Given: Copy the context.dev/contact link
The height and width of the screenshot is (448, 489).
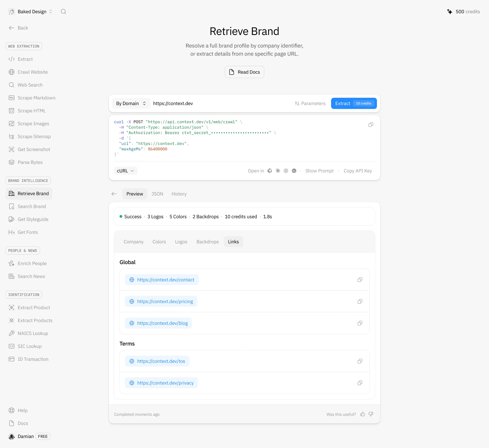Looking at the screenshot, I should pyautogui.click(x=360, y=280).
